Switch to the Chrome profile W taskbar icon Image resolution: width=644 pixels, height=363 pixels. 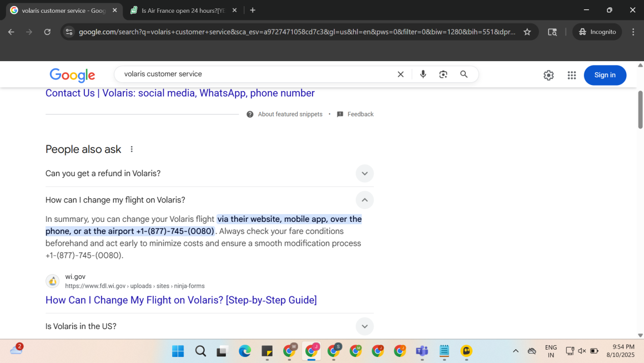click(x=290, y=351)
